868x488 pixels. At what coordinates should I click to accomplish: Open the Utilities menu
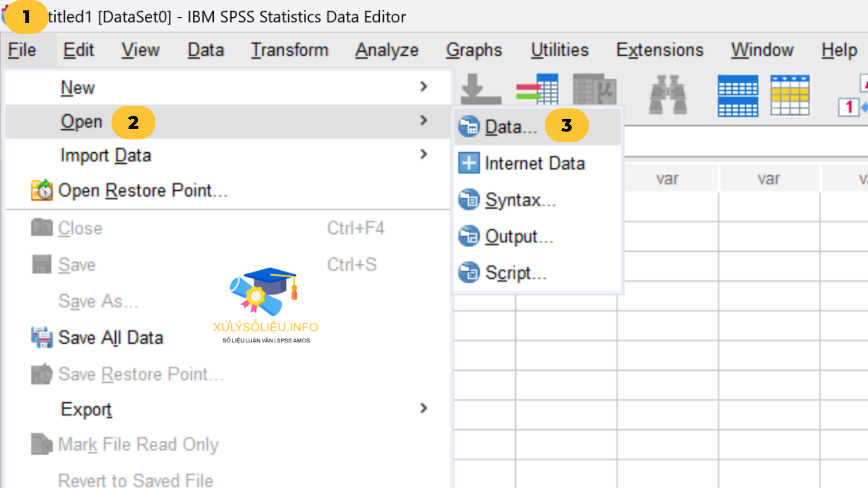[560, 50]
